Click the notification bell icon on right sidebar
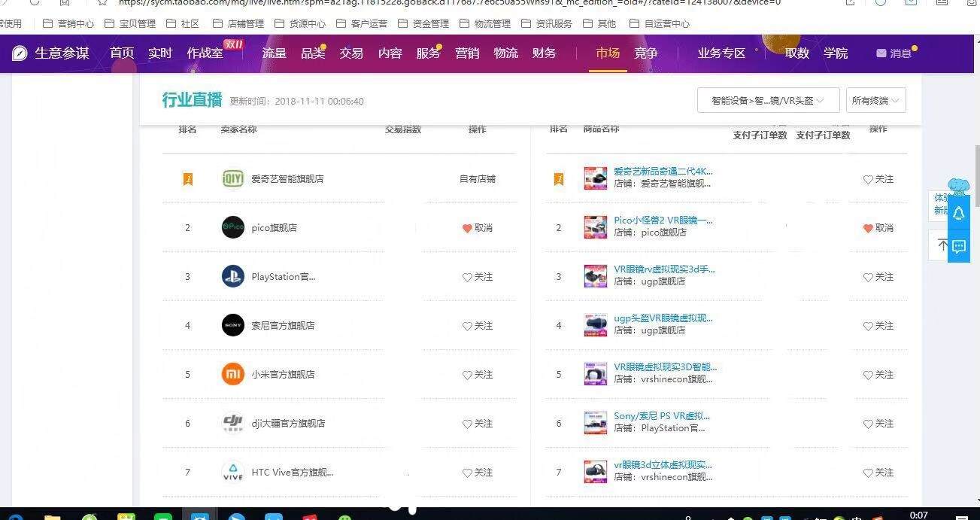Screen dimensions: 980x520 [958, 214]
